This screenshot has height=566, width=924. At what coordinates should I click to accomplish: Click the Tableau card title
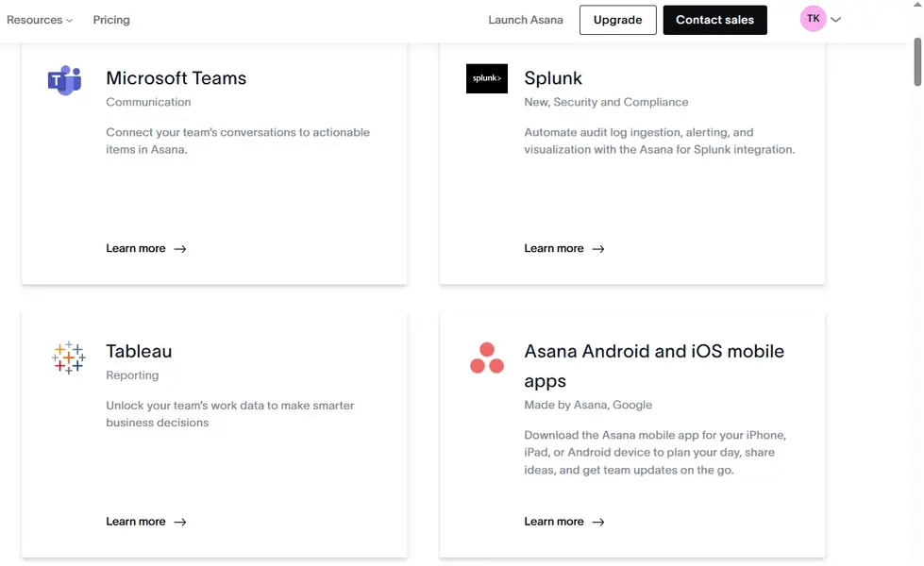139,351
